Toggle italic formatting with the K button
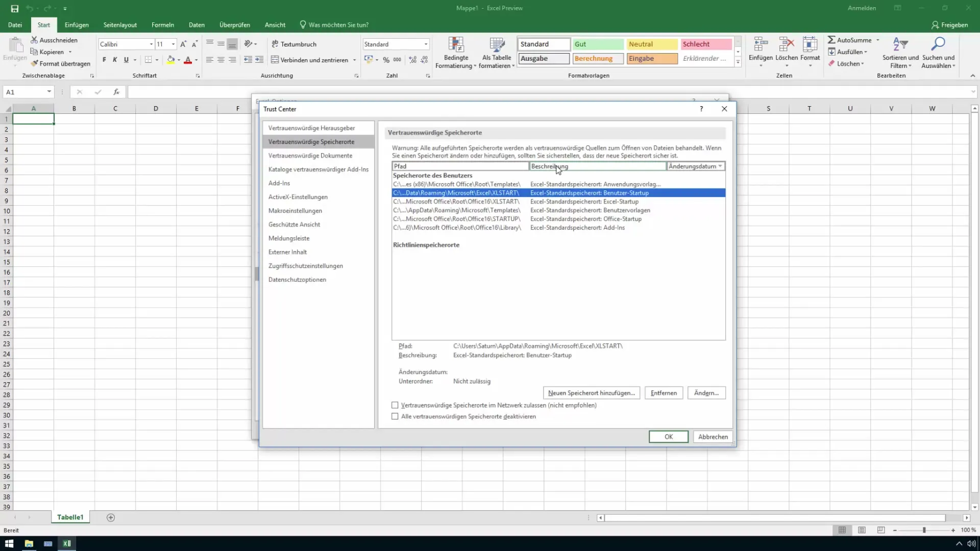Image resolution: width=980 pixels, height=551 pixels. tap(115, 60)
